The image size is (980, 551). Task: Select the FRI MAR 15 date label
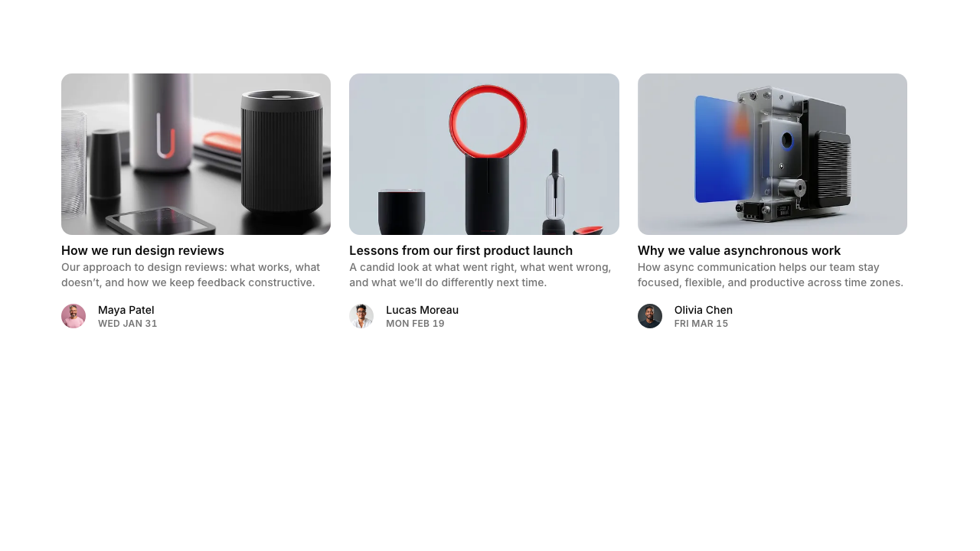tap(701, 324)
